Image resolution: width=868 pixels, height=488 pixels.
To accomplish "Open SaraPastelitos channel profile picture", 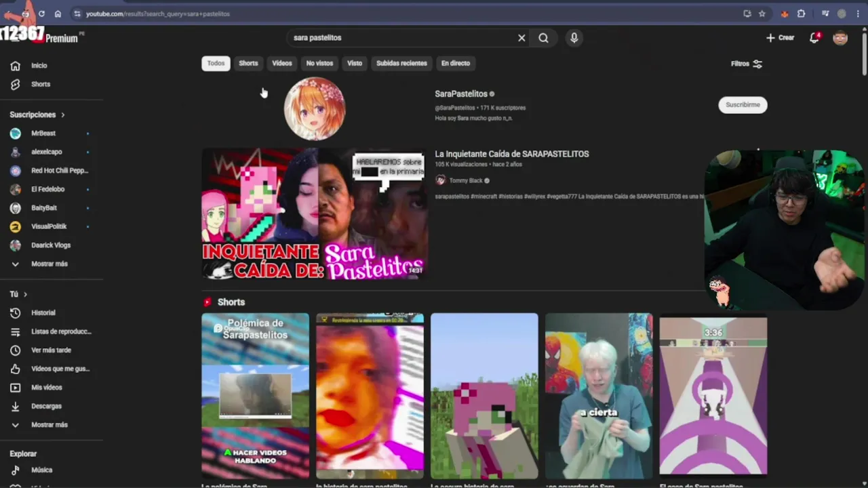I will (x=314, y=108).
